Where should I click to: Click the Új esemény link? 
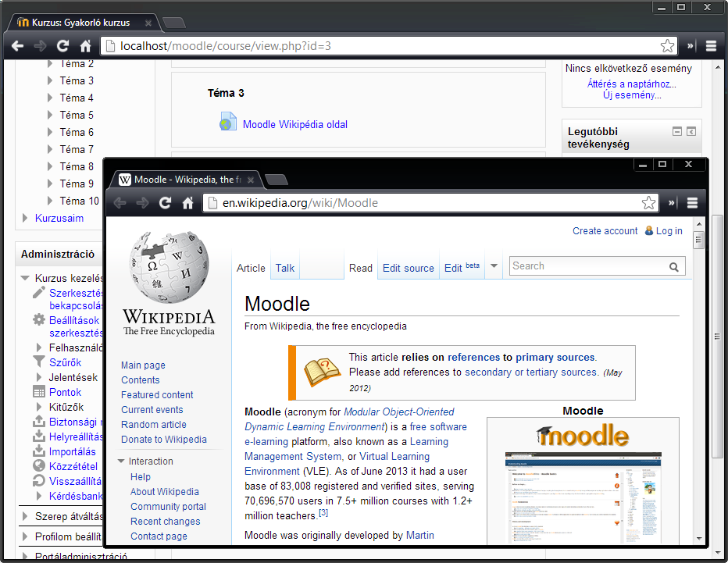click(632, 95)
